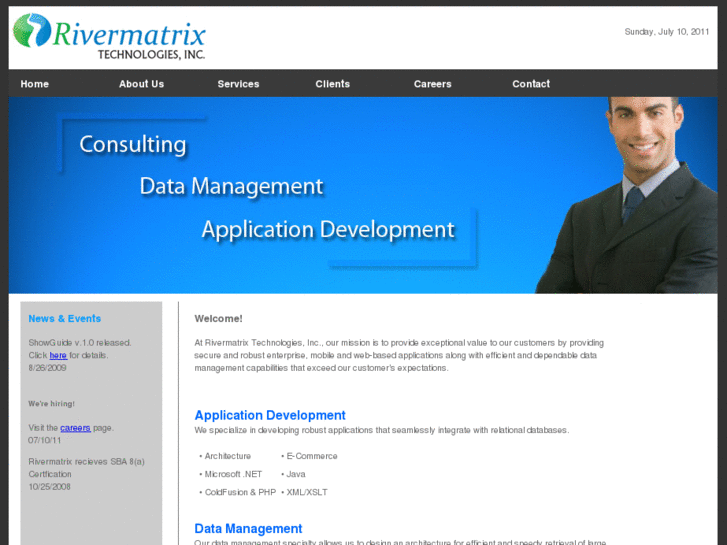Click the 'Microsoft .NET' list item
This screenshot has width=727, height=545.
[x=233, y=474]
